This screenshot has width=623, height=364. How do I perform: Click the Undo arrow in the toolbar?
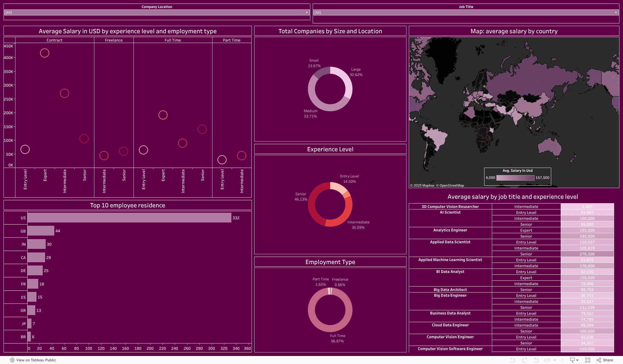(512, 360)
